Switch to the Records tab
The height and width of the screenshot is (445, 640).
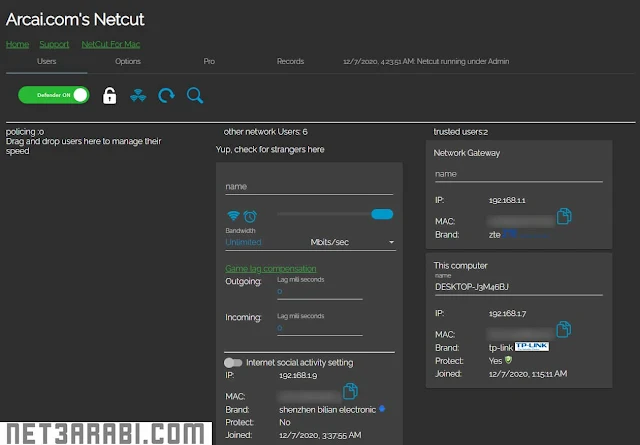pyautogui.click(x=290, y=61)
